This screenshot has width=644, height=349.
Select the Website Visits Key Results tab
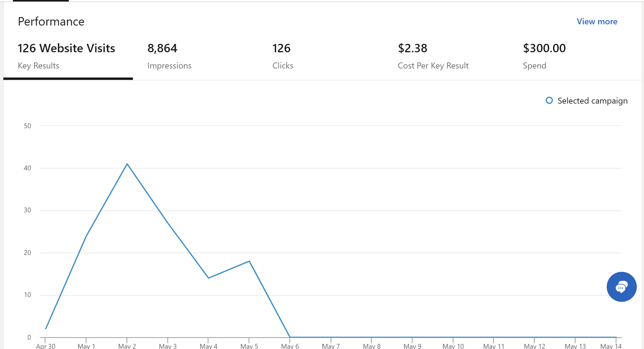[67, 56]
